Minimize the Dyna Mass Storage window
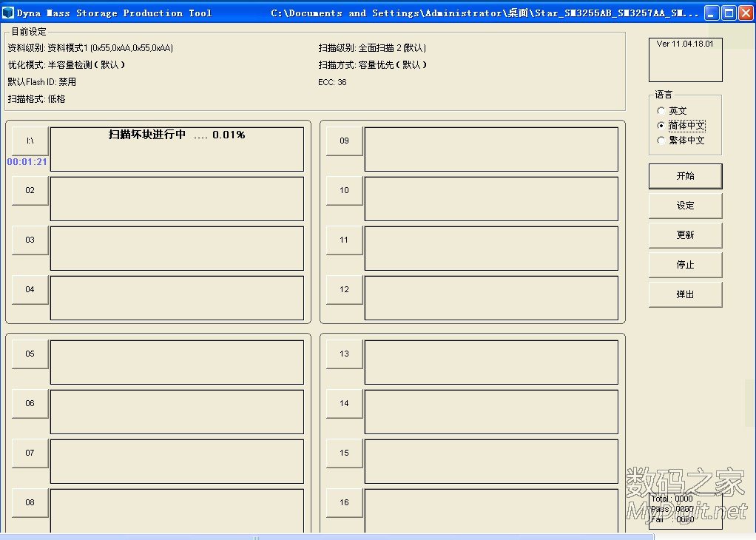The height and width of the screenshot is (540, 756). click(x=712, y=13)
